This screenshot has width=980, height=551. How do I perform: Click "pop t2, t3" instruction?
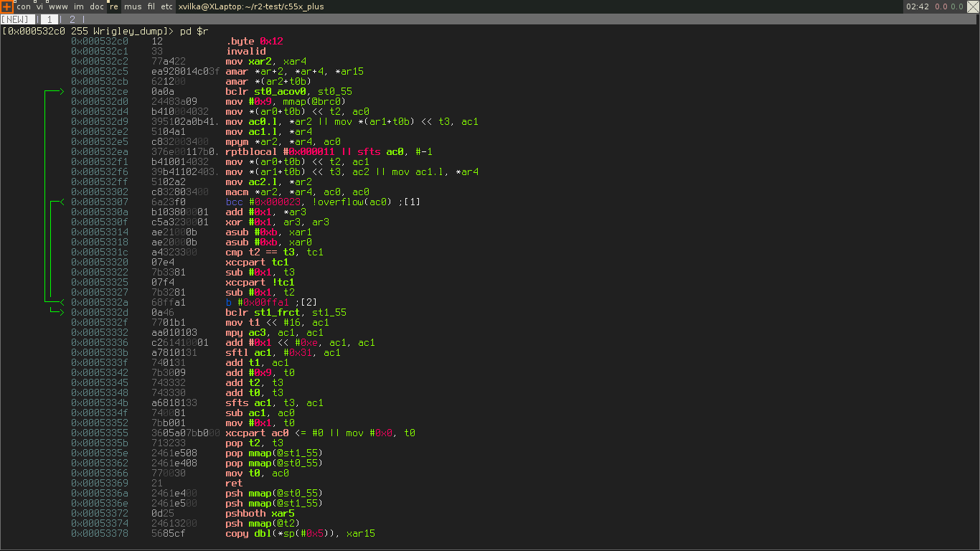click(255, 443)
